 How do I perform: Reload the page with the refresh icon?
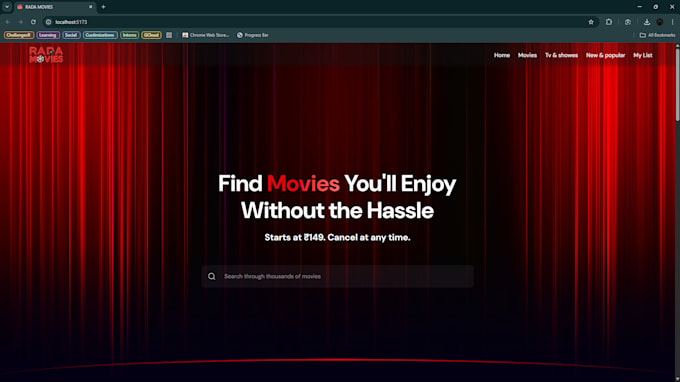pyautogui.click(x=33, y=22)
